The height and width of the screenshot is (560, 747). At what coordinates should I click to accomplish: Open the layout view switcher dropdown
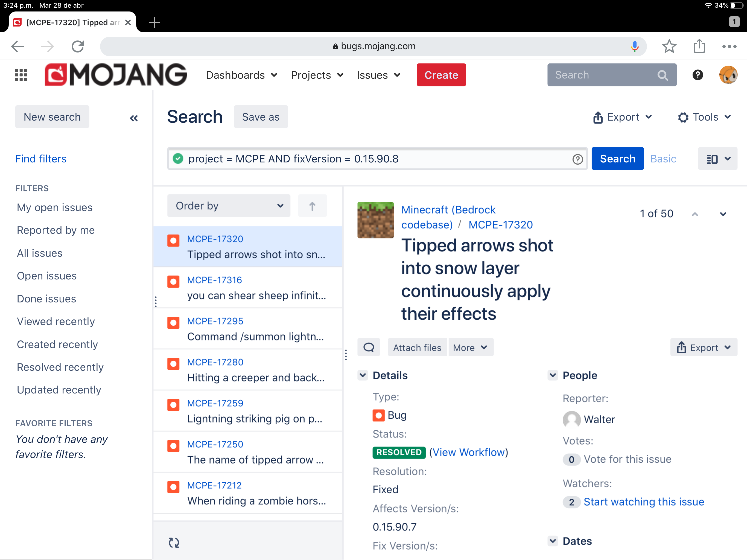pos(718,159)
